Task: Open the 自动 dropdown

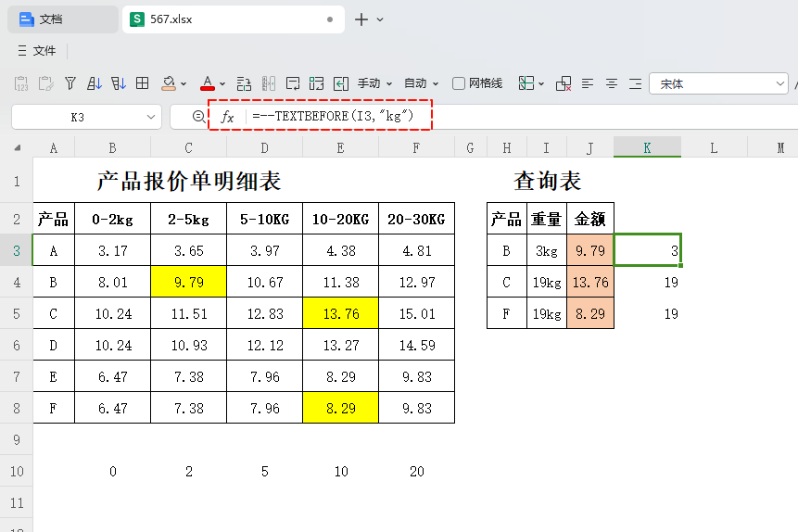Action: pyautogui.click(x=421, y=83)
